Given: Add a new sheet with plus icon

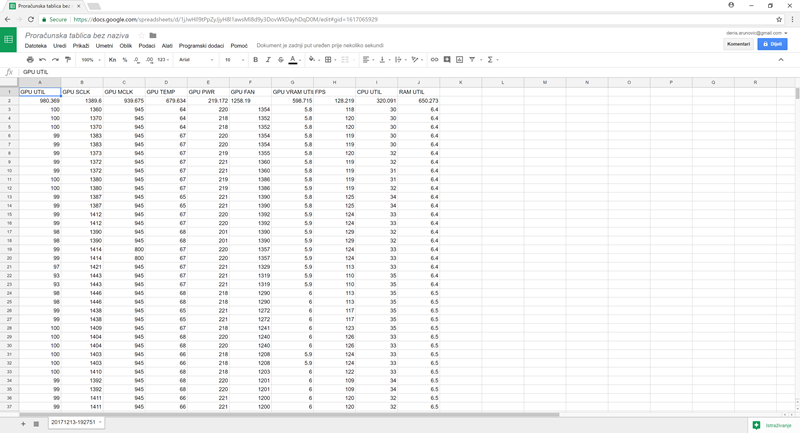Looking at the screenshot, I should [23, 423].
